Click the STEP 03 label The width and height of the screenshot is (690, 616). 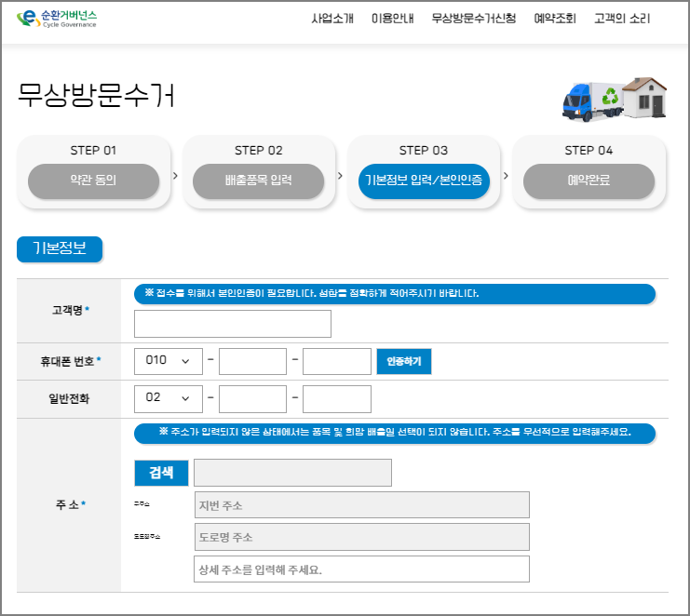click(424, 151)
